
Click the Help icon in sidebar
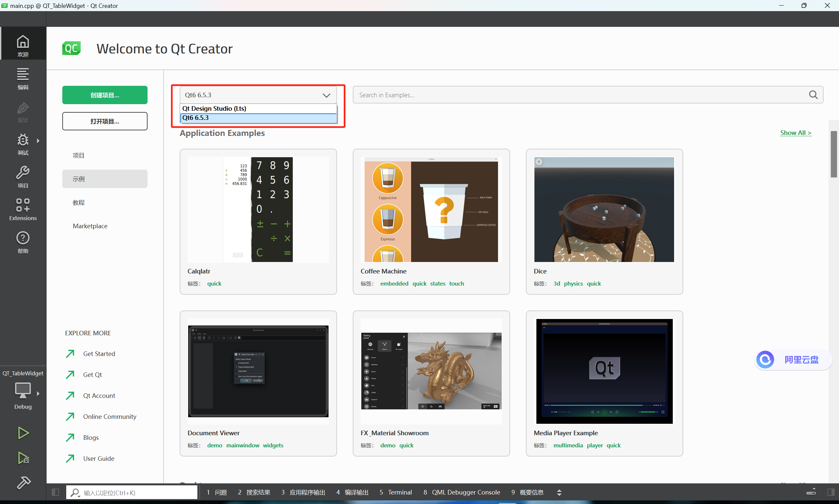(x=22, y=239)
